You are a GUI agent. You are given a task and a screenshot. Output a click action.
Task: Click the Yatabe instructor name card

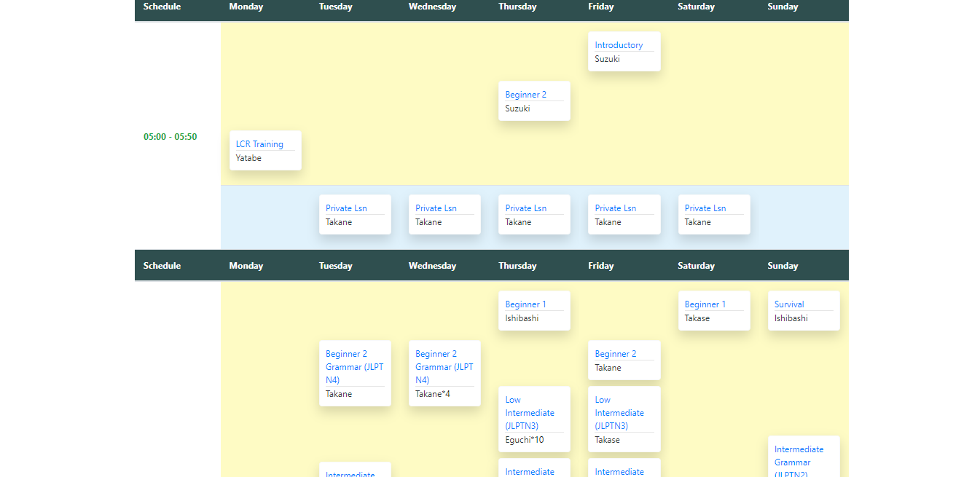tap(248, 158)
